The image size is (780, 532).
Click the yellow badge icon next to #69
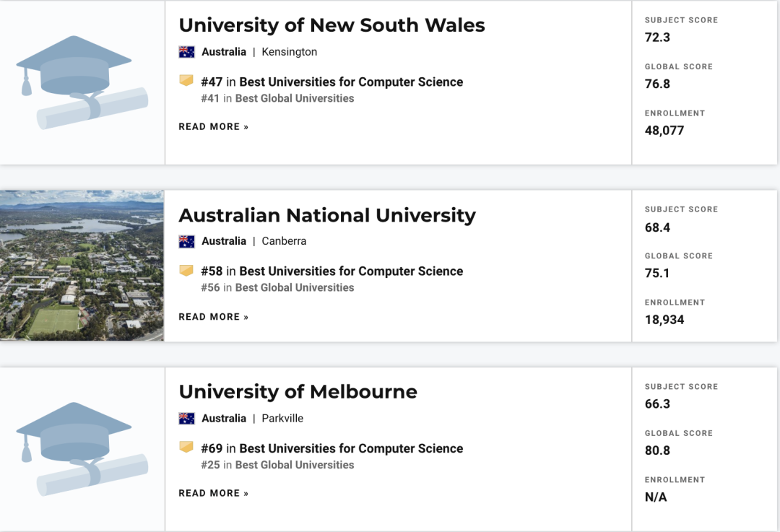pyautogui.click(x=186, y=448)
